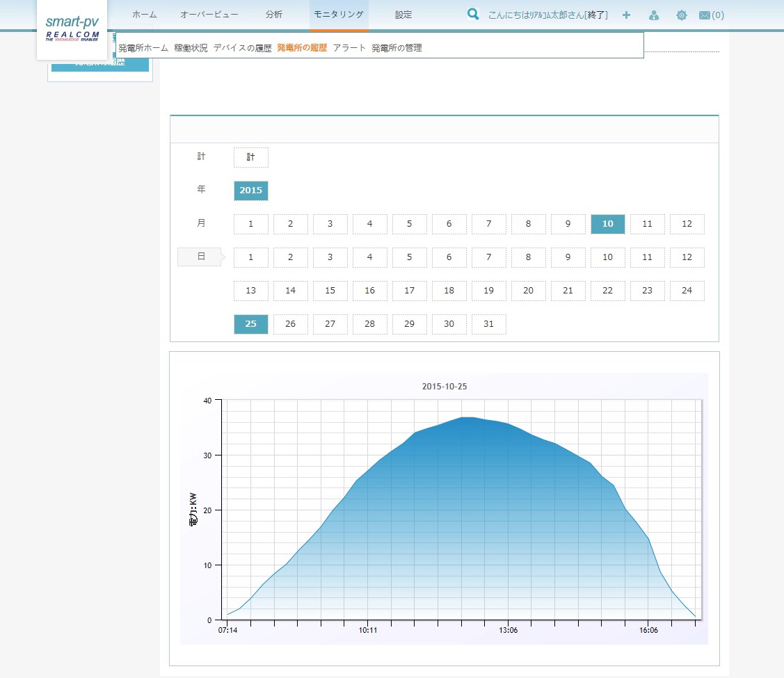Open the user profile icon
The width and height of the screenshot is (784, 678).
[x=653, y=15]
